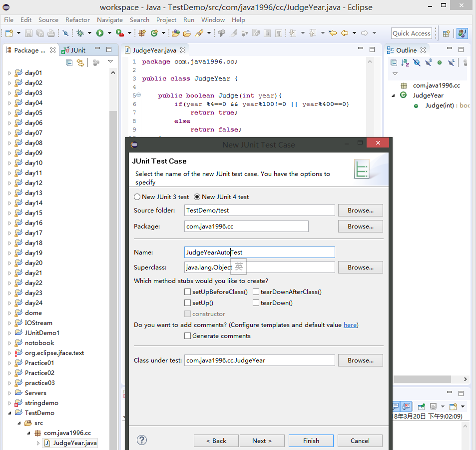Viewport: 476px width, 450px height.
Task: Hide fields in the Outline view
Action: tap(417, 62)
